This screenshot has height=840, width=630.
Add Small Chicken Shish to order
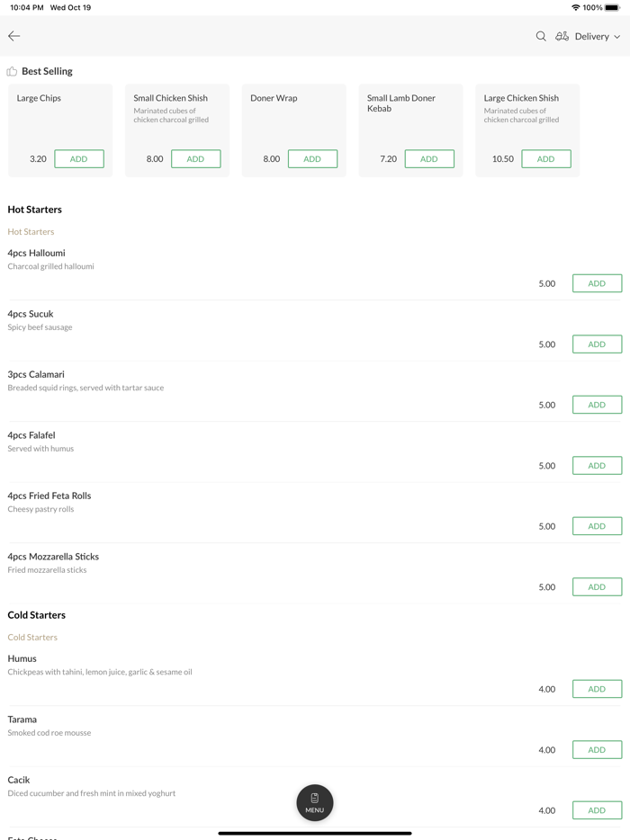pyautogui.click(x=195, y=159)
